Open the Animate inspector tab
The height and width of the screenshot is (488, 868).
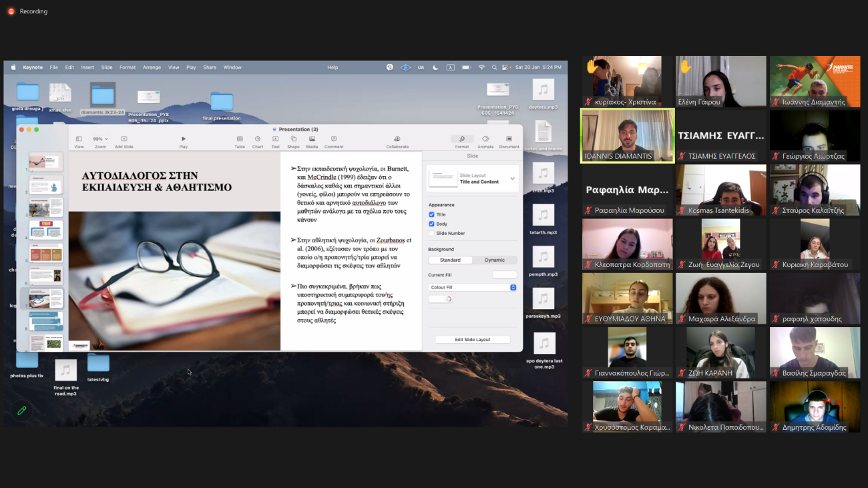[x=485, y=142]
